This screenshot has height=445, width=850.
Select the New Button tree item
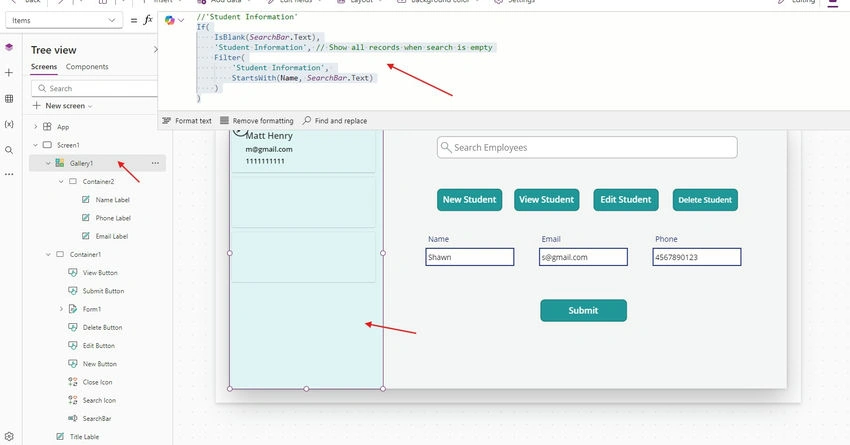click(x=99, y=364)
